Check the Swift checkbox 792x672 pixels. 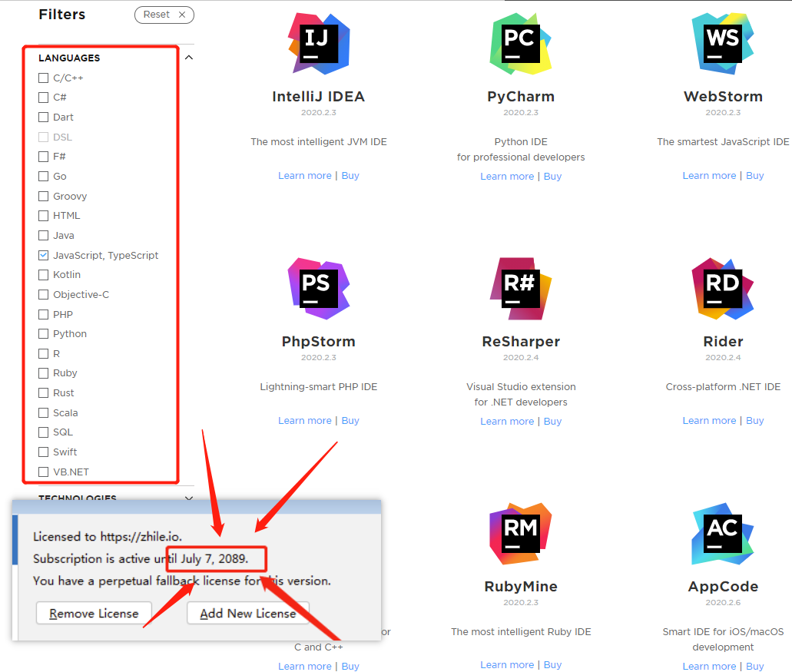pos(44,452)
